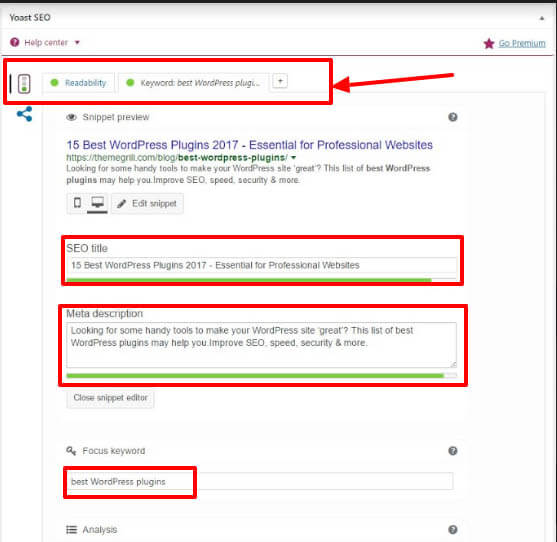Click inside the Meta description textarea
The image size is (557, 542).
pos(261,345)
